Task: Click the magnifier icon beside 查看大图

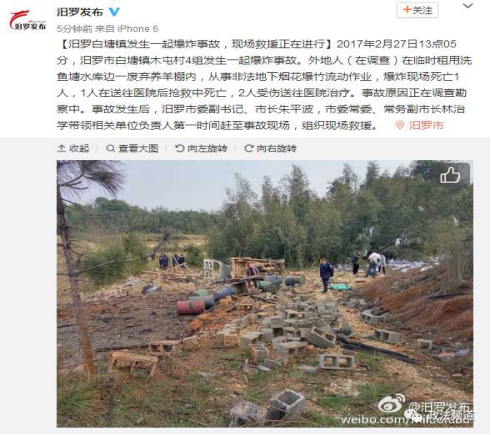Action: (x=110, y=148)
